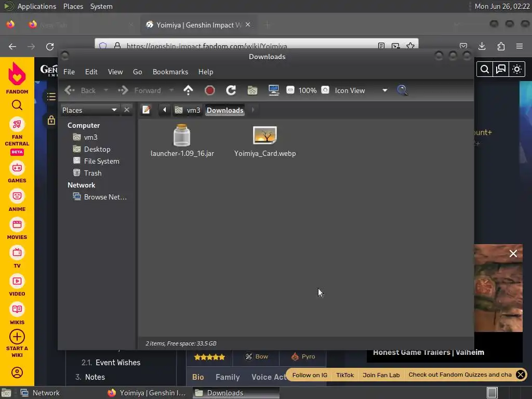This screenshot has height=399, width=532.
Task: Reload the Downloads folder view
Action: pyautogui.click(x=231, y=90)
